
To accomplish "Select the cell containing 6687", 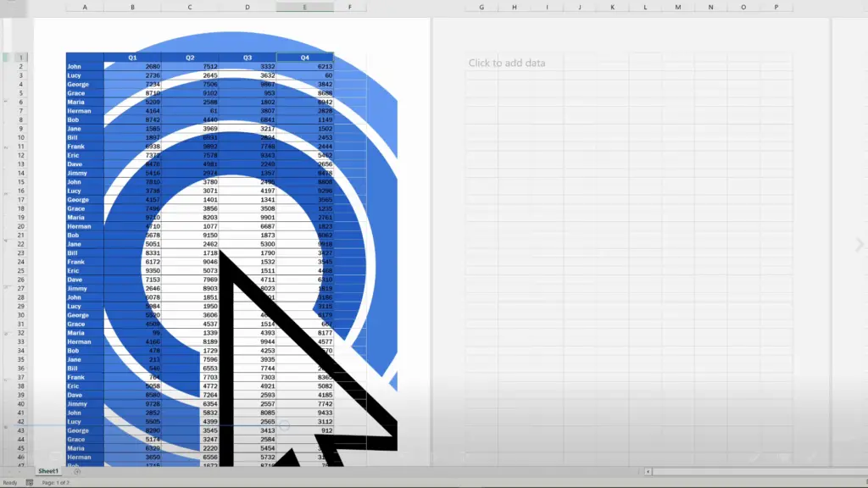I will 248,226.
